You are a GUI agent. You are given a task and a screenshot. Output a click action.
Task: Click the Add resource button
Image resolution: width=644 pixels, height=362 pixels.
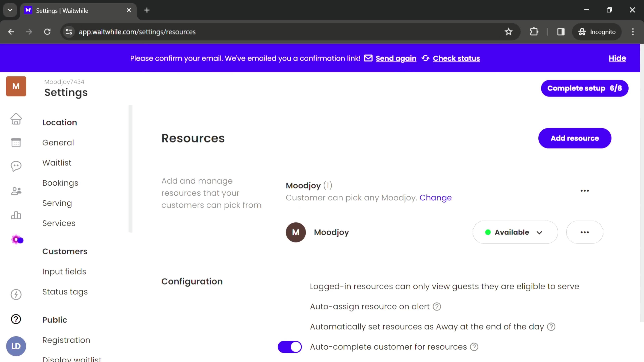click(575, 138)
